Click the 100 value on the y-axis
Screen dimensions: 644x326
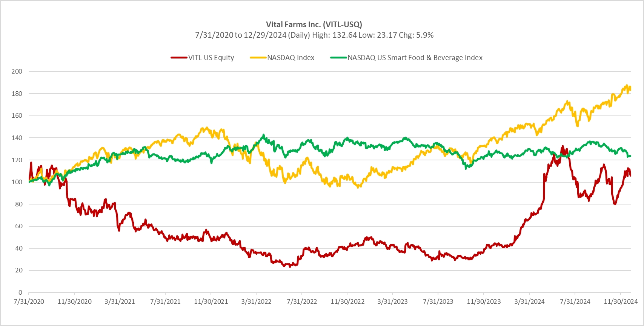click(x=17, y=182)
